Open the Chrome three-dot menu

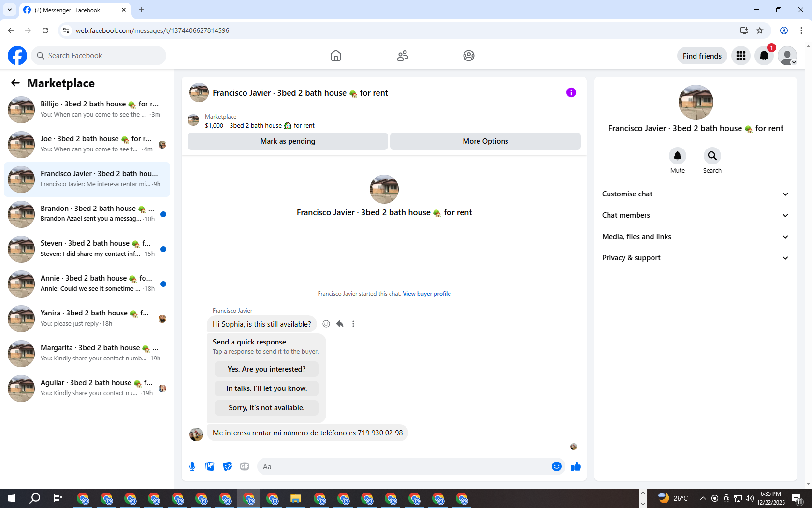(x=801, y=30)
